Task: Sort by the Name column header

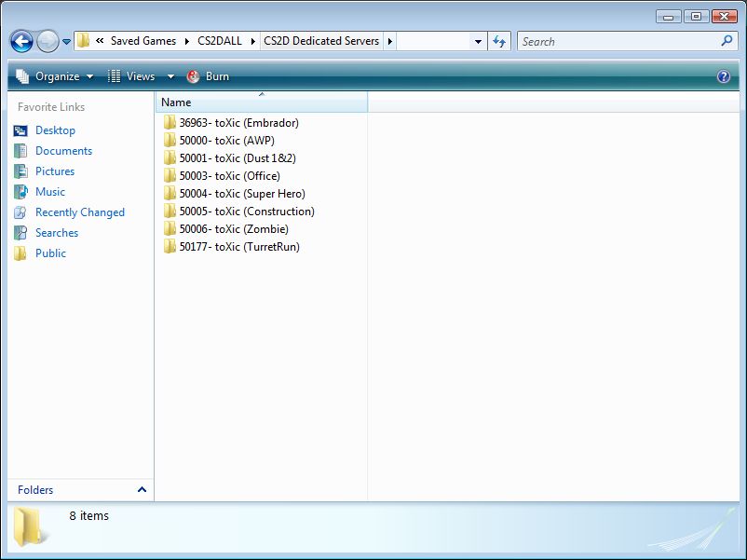Action: [x=261, y=102]
